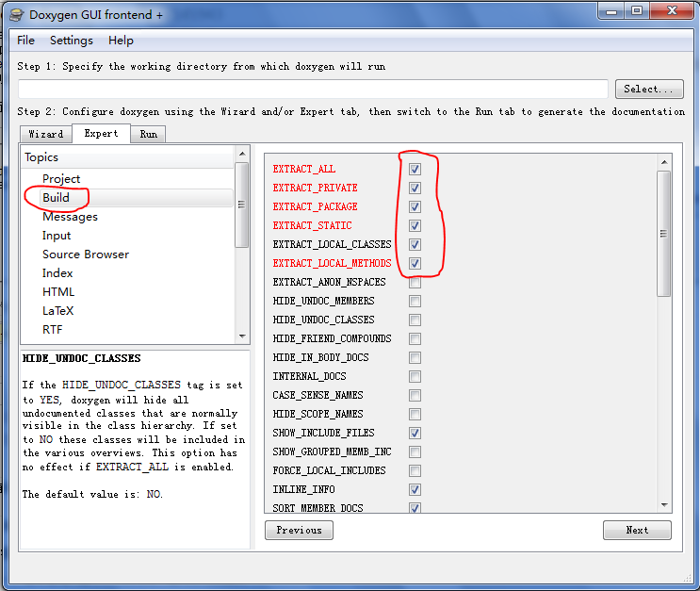Screen dimensions: 700x591
Task: Switch to the Wizard tab
Action: 46,134
